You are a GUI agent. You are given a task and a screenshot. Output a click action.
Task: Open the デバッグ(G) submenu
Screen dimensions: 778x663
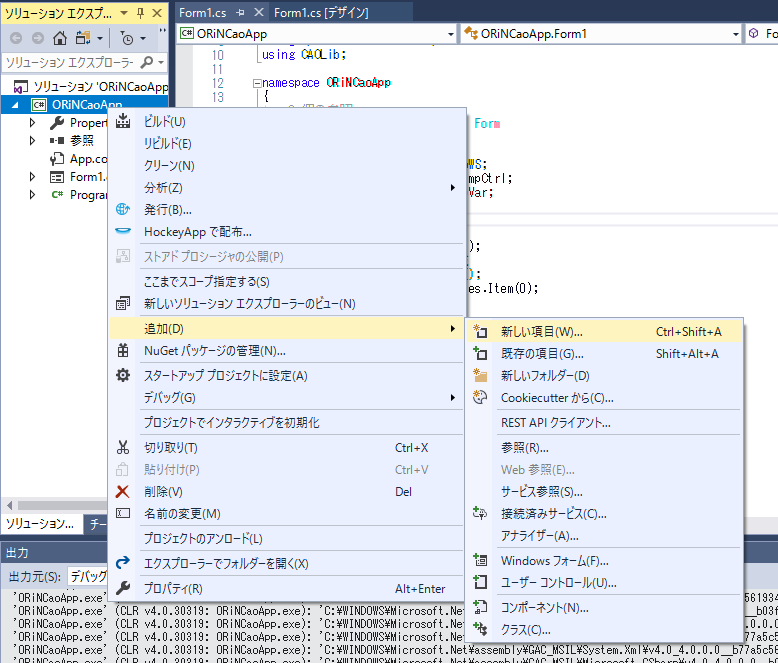[x=287, y=398]
